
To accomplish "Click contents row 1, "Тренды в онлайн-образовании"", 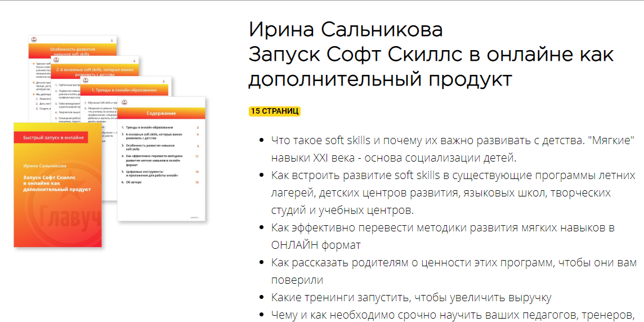I will point(160,128).
